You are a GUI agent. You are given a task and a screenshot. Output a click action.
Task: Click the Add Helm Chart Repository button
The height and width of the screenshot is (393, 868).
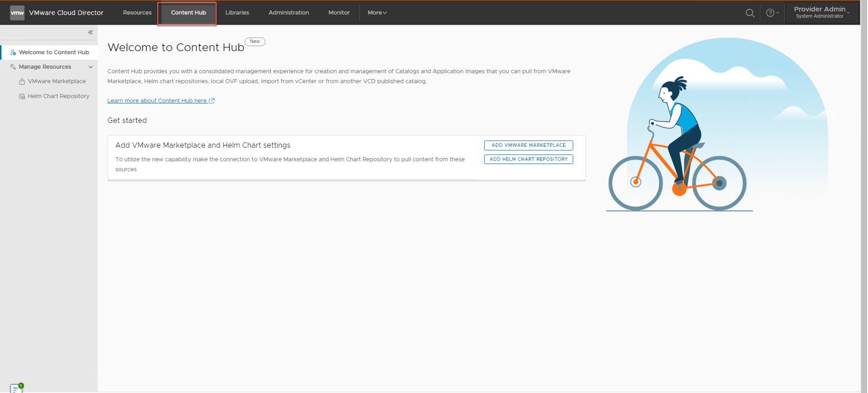(528, 159)
